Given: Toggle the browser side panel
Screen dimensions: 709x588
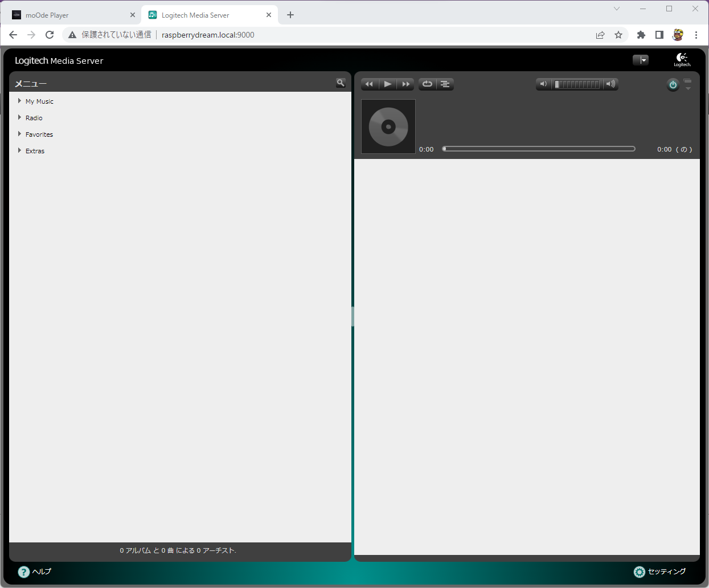Looking at the screenshot, I should tap(659, 35).
